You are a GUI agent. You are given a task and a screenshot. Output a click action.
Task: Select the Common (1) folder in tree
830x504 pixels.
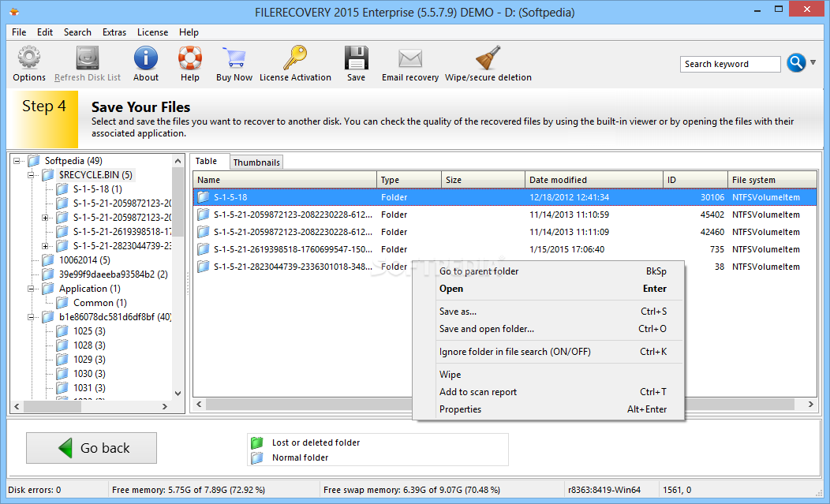click(100, 303)
